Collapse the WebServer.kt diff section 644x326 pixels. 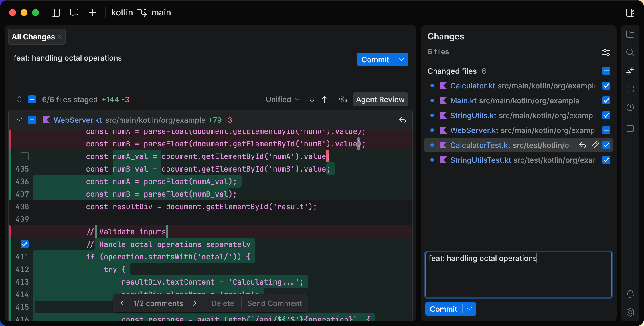[x=19, y=120]
